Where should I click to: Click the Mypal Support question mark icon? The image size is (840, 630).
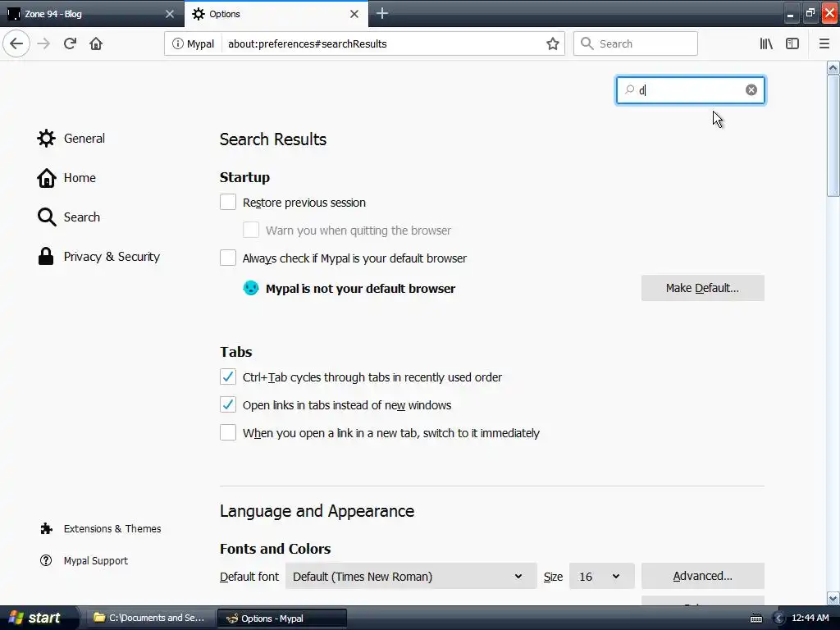point(46,560)
